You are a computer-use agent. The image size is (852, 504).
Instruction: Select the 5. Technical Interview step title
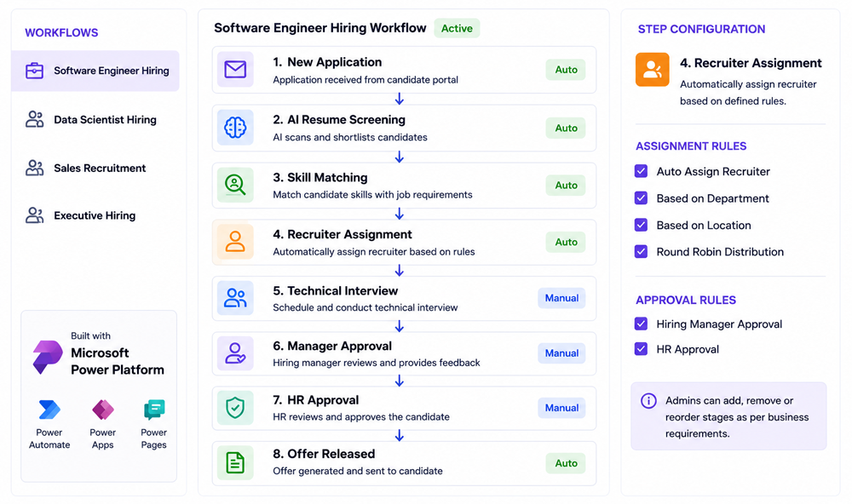coord(335,290)
